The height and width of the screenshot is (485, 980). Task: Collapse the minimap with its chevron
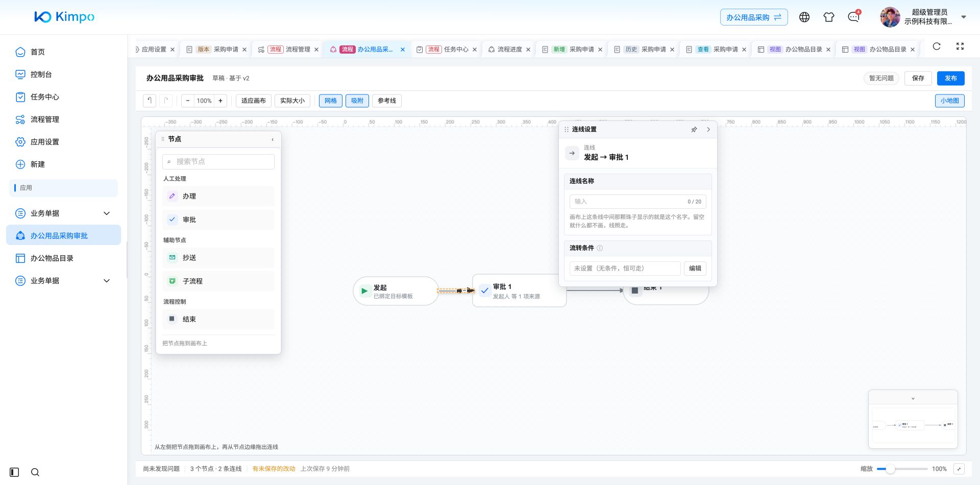click(913, 399)
